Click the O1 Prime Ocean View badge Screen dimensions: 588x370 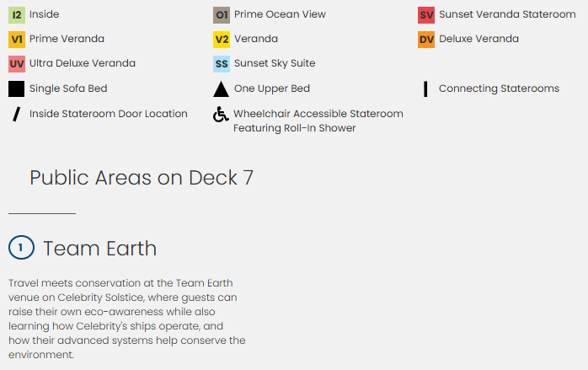pyautogui.click(x=222, y=14)
